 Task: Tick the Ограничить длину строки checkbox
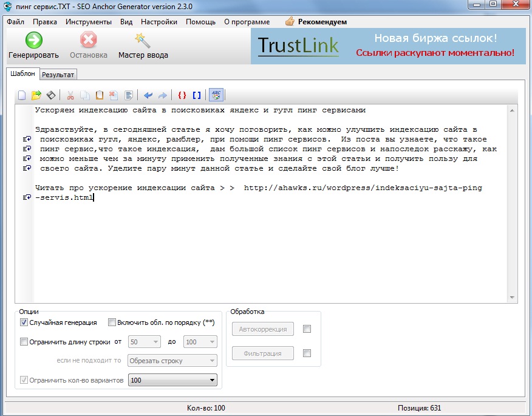click(24, 342)
